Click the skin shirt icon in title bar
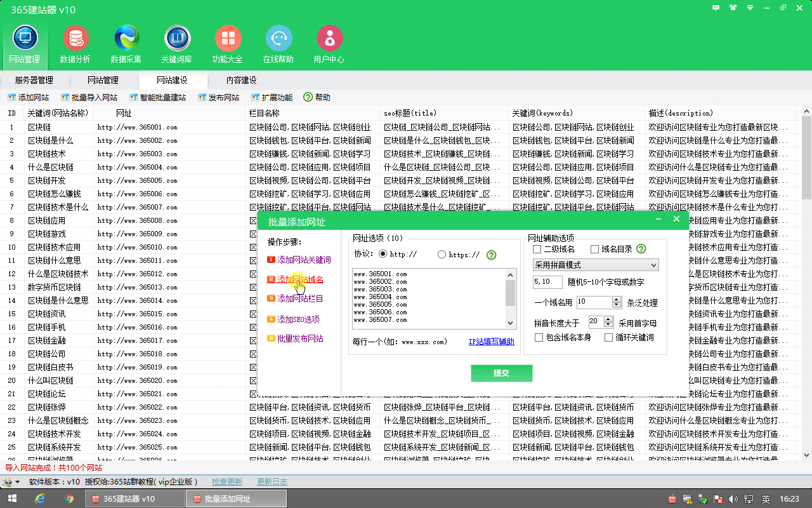The image size is (812, 508). (x=733, y=8)
